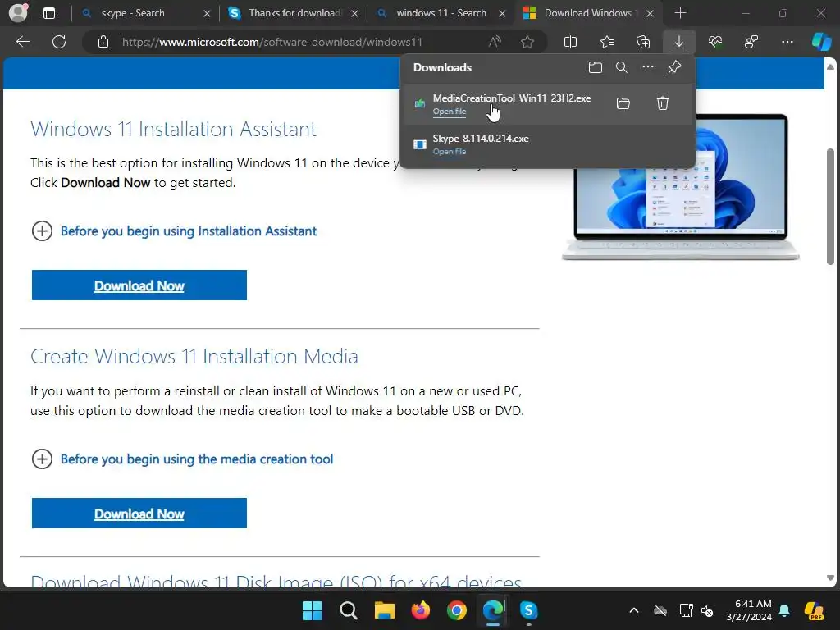Add this page to favorites with the star icon
This screenshot has width=840, height=630.
coord(527,42)
